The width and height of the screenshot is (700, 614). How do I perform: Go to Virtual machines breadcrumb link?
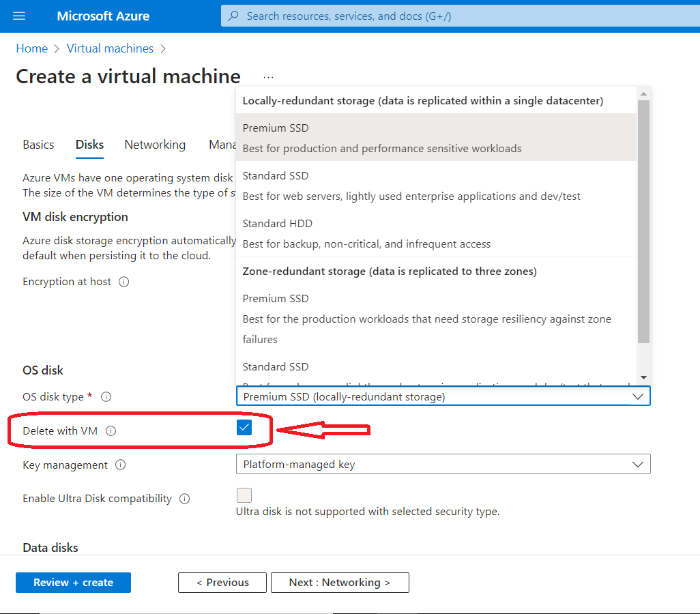tap(110, 48)
